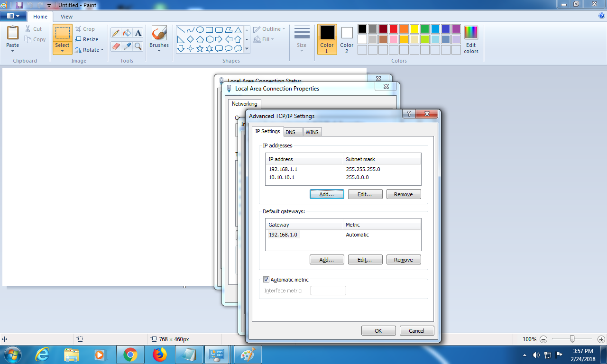Select Color 2 swatch button
607x364 pixels.
point(347,39)
